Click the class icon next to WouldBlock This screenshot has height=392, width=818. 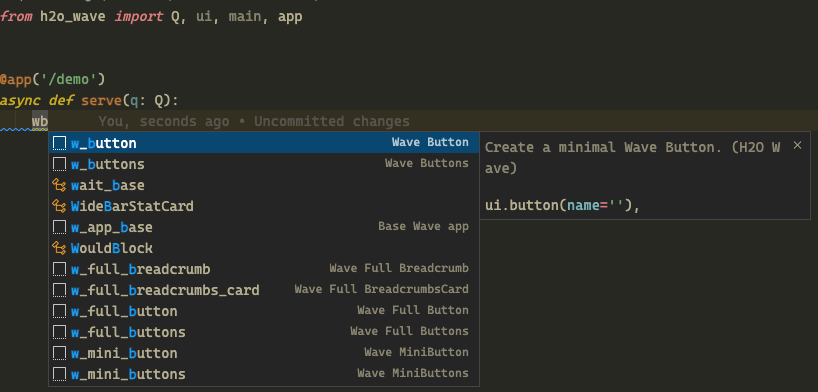[x=59, y=248]
